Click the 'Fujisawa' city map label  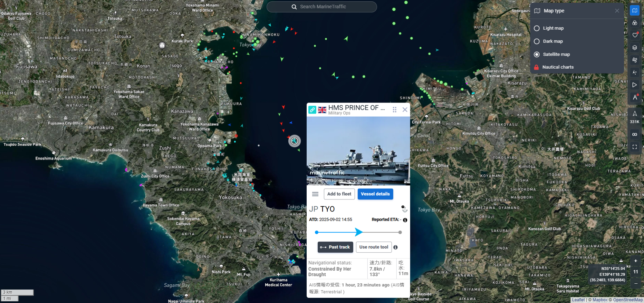(27, 67)
